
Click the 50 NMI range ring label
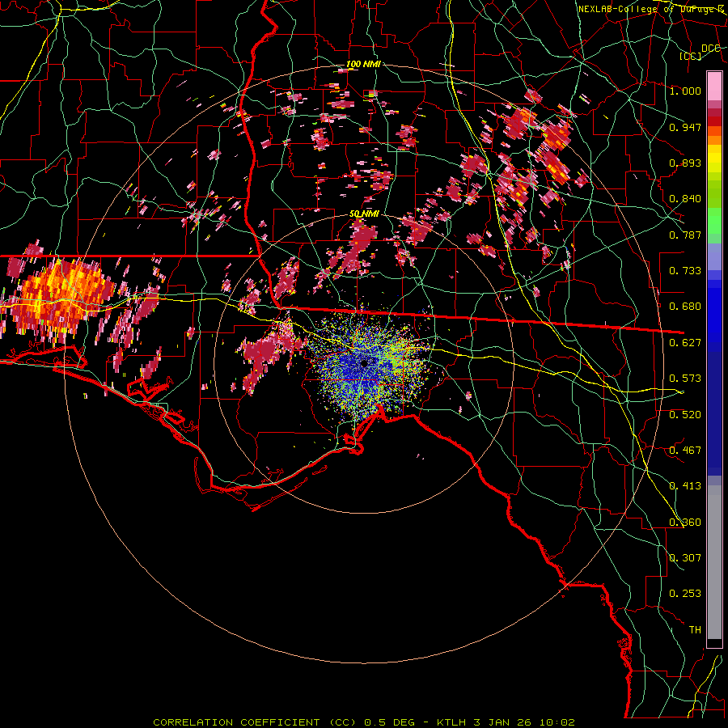tap(364, 214)
